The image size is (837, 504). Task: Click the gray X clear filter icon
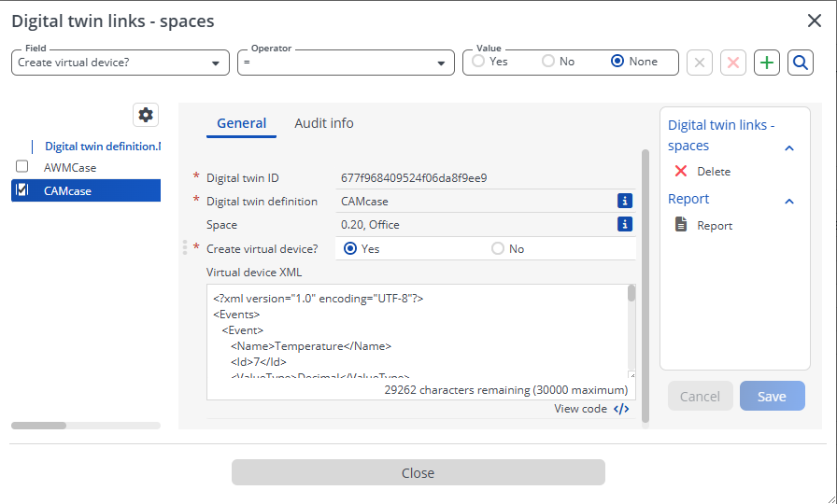pos(700,63)
